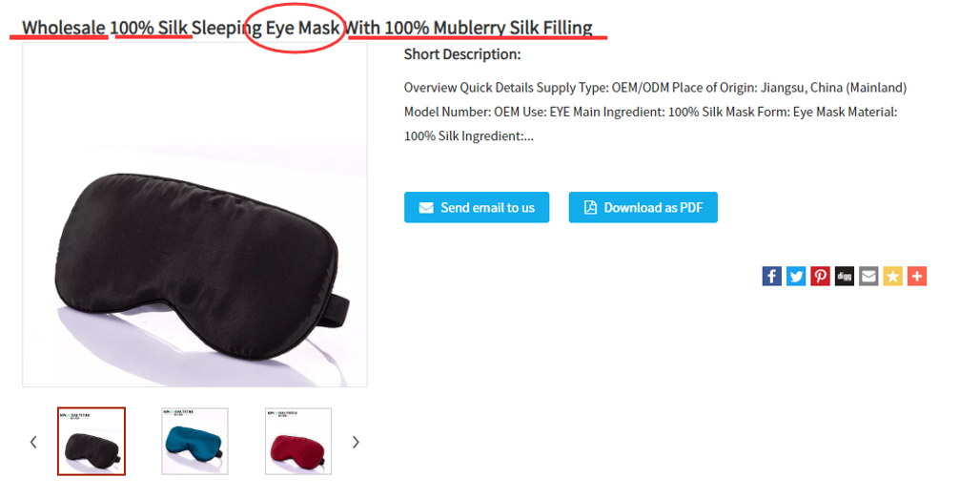Image resolution: width=980 pixels, height=498 pixels.
Task: Click the product title heading
Action: [308, 28]
